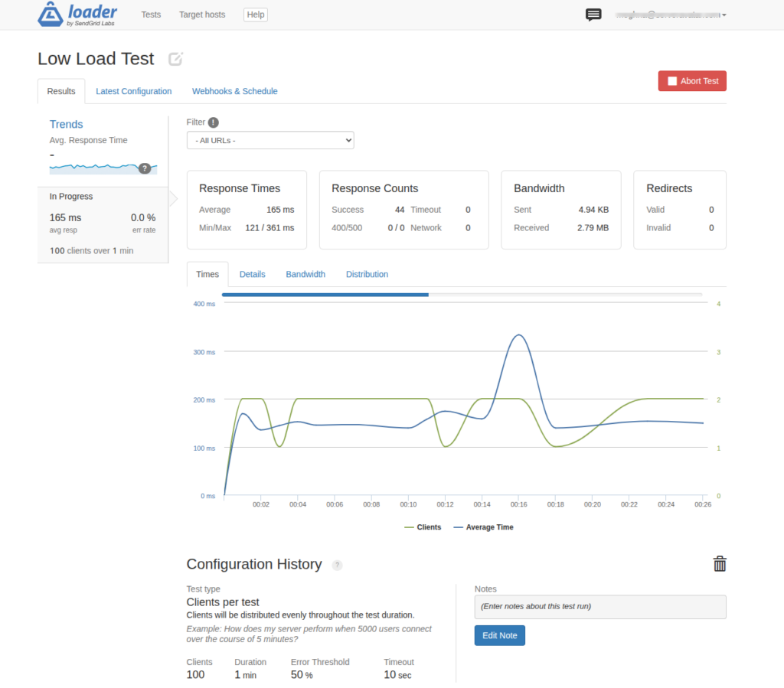Click the 165 ms average value in card
Image resolution: width=784 pixels, height=688 pixels.
pos(280,210)
